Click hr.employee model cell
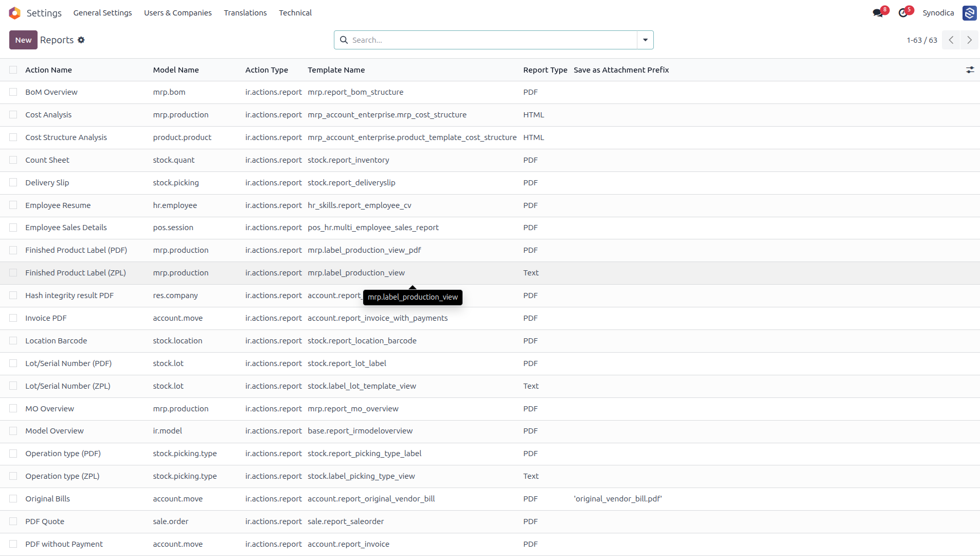This screenshot has width=980, height=556. pos(175,205)
